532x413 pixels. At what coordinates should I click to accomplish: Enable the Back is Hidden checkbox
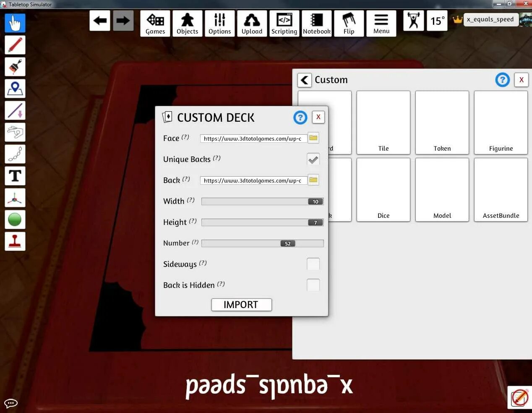pyautogui.click(x=313, y=285)
